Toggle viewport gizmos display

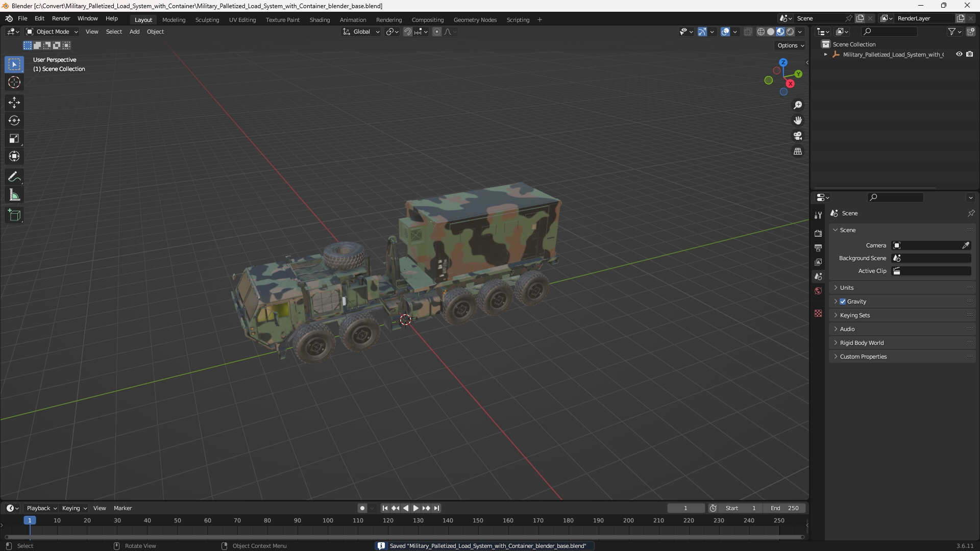[702, 32]
